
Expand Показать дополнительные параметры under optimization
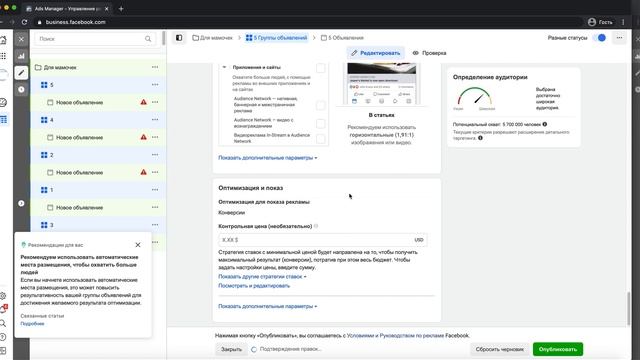click(x=268, y=306)
